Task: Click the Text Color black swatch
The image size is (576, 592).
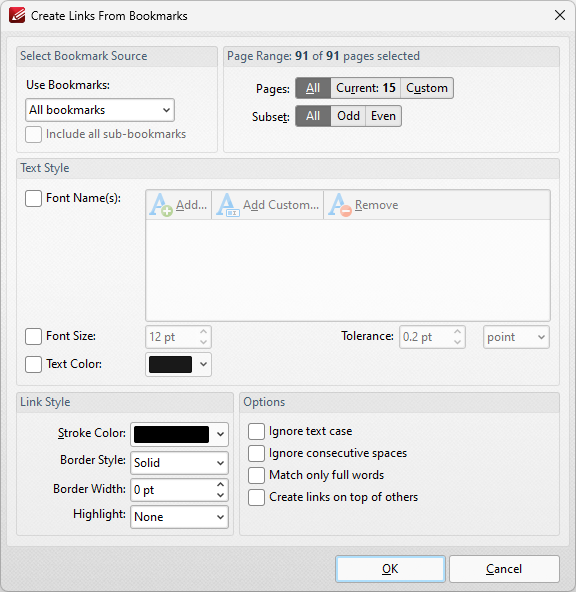Action: point(170,364)
